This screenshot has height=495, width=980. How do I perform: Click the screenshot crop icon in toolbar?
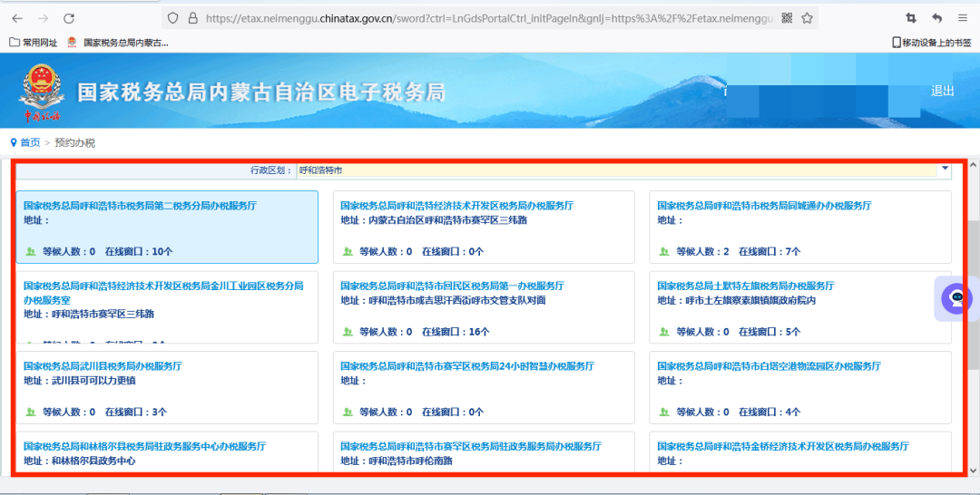pos(911,19)
